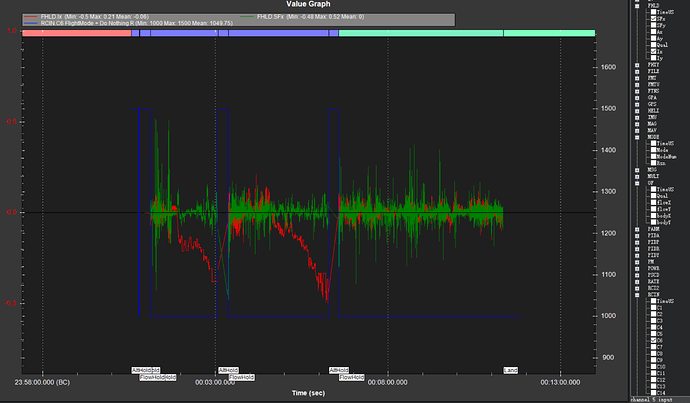The width and height of the screenshot is (690, 403).
Task: Check bodyX under the OF node
Action: click(653, 216)
